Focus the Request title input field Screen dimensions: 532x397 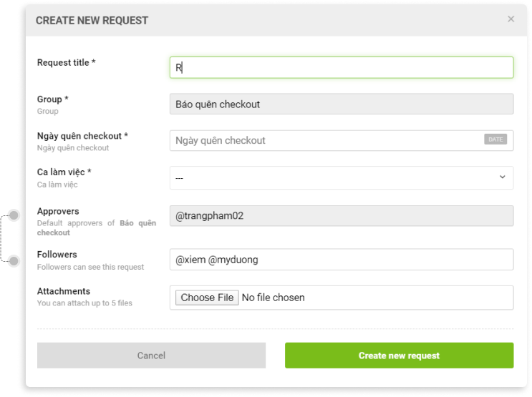(342, 67)
